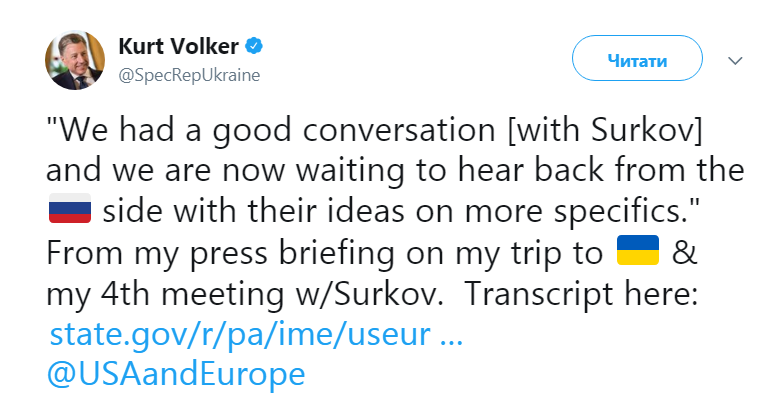
Task: Open Kurt Volker's profile photo
Action: click(75, 60)
